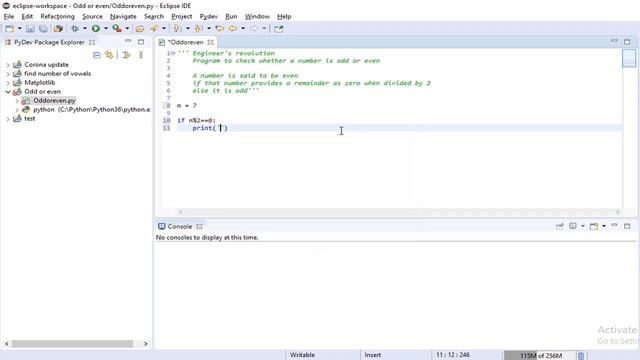Open the Refactoring menu
The width and height of the screenshot is (640, 360).
pyautogui.click(x=58, y=16)
